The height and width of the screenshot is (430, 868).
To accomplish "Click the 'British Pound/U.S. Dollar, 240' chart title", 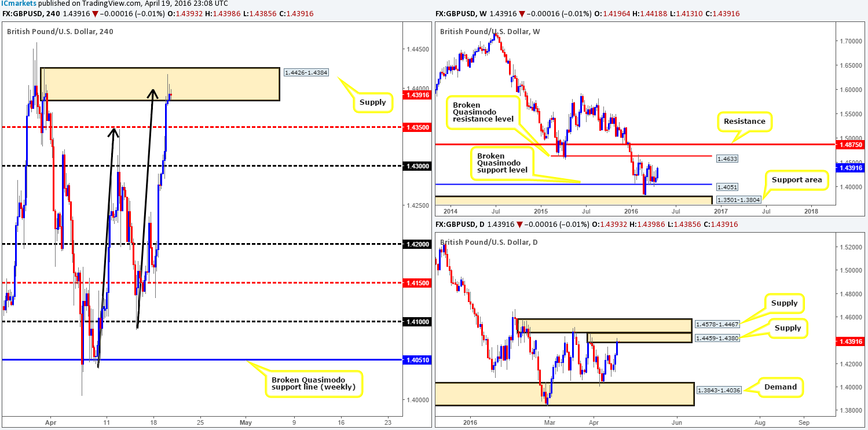I will (60, 31).
